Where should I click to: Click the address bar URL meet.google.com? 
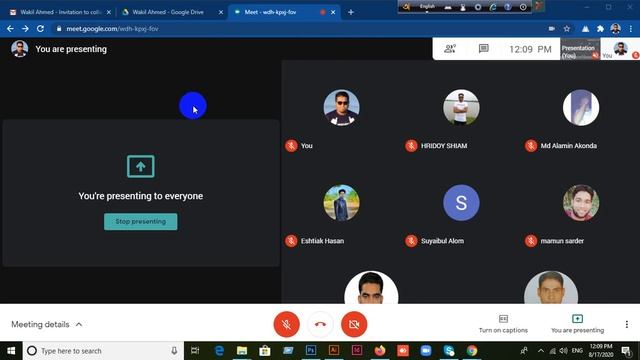click(x=112, y=29)
